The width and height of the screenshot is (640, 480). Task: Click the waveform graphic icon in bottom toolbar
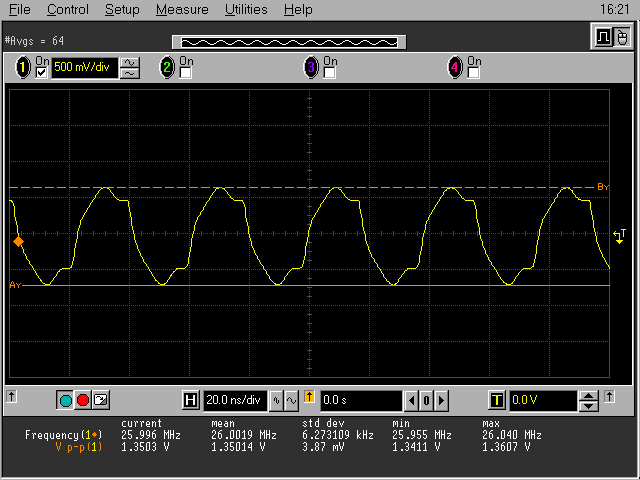point(100,400)
